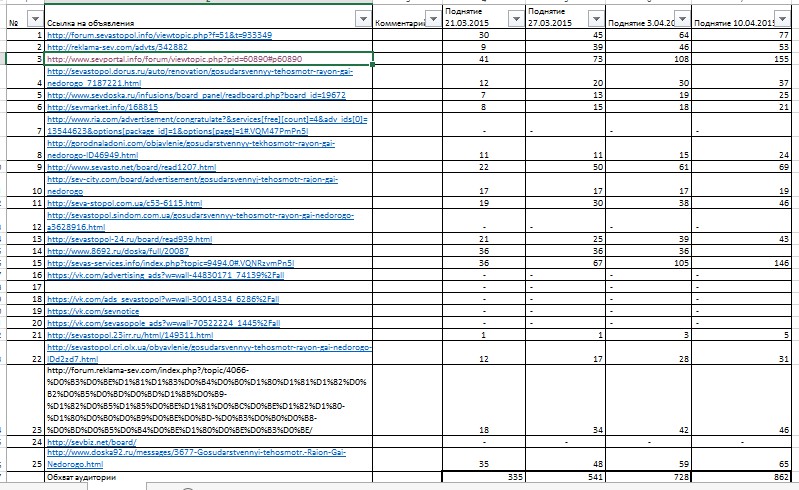This screenshot has width=799, height=490.
Task: Select value 105 in row 15
Action: (x=648, y=263)
